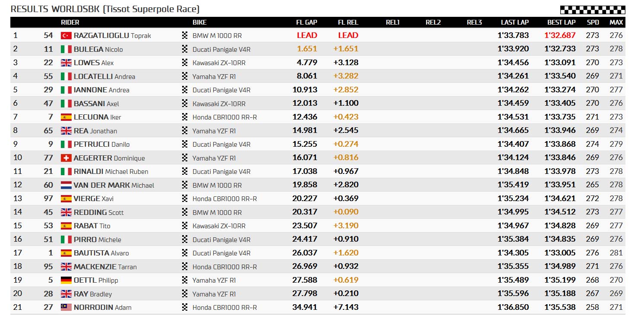Click the UK flag next to REA Jonathan
The image size is (644, 315).
click(x=66, y=131)
